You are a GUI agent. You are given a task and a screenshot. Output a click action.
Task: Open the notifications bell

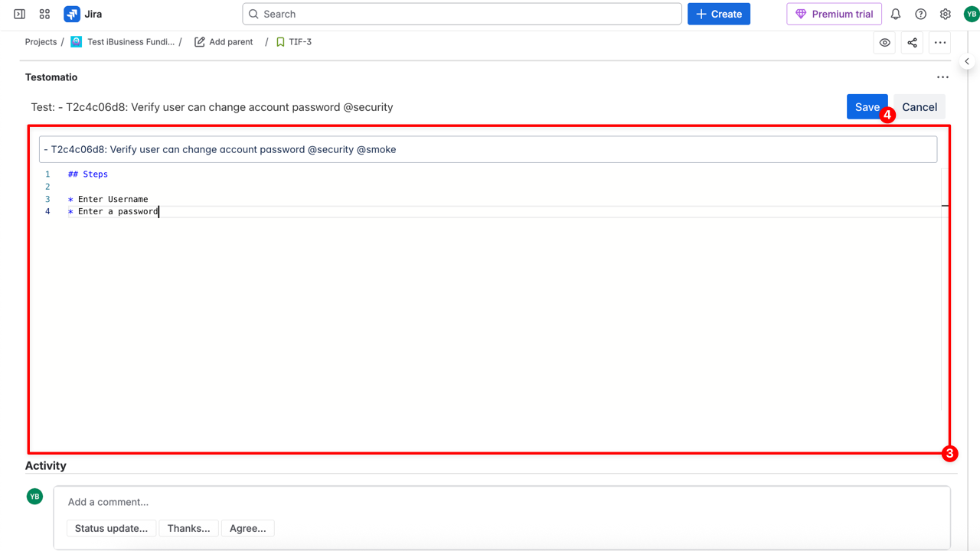[896, 14]
